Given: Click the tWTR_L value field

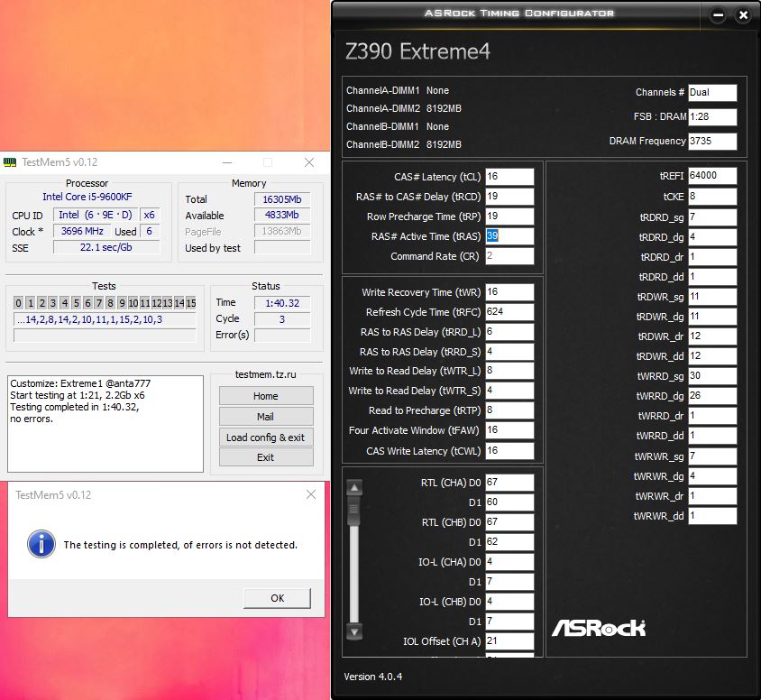Looking at the screenshot, I should pyautogui.click(x=509, y=371).
